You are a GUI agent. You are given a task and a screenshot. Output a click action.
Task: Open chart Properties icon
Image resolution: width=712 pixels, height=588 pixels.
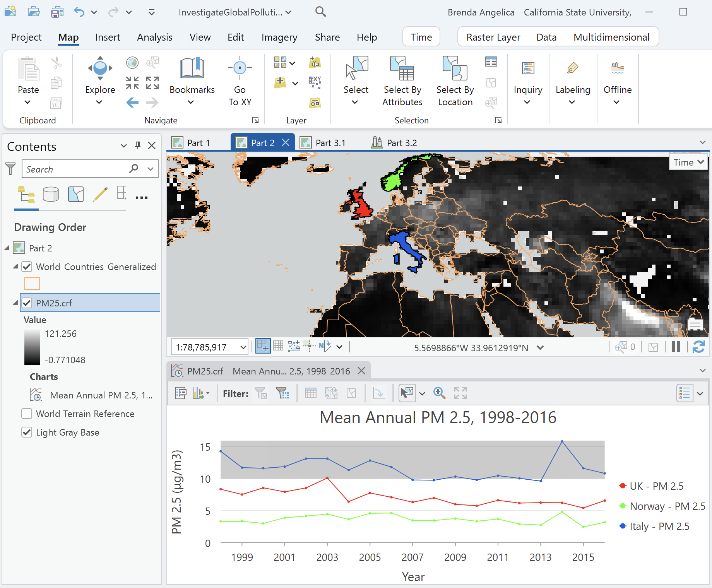(181, 393)
